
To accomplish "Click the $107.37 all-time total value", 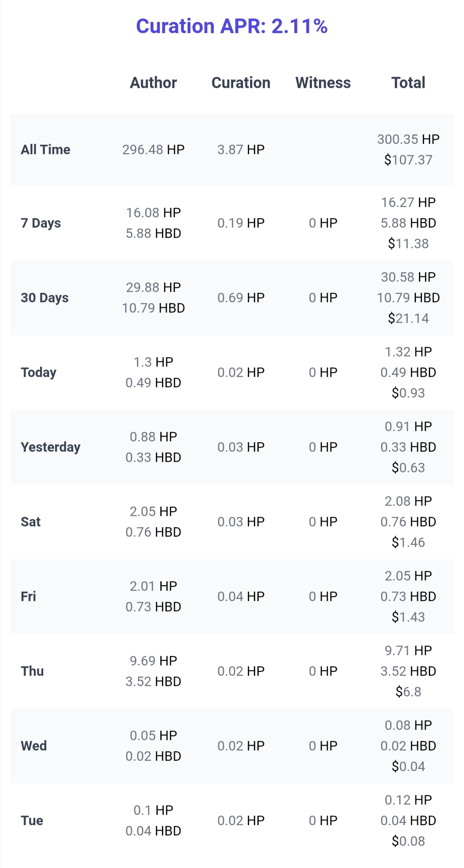I will (408, 160).
